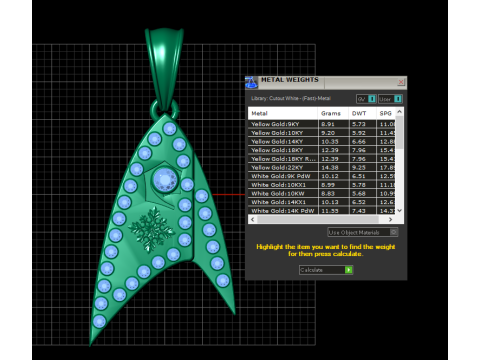Click the Metal column header
The image size is (480, 360).
283,113
